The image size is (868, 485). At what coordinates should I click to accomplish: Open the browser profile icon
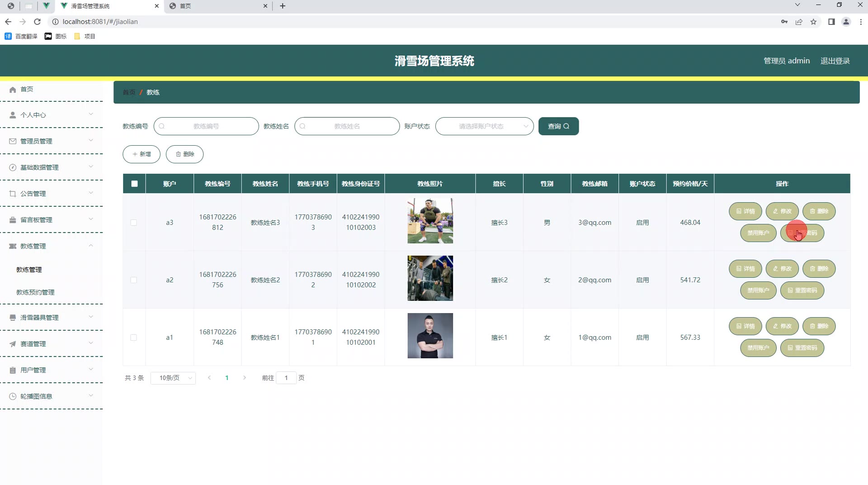[x=846, y=22]
